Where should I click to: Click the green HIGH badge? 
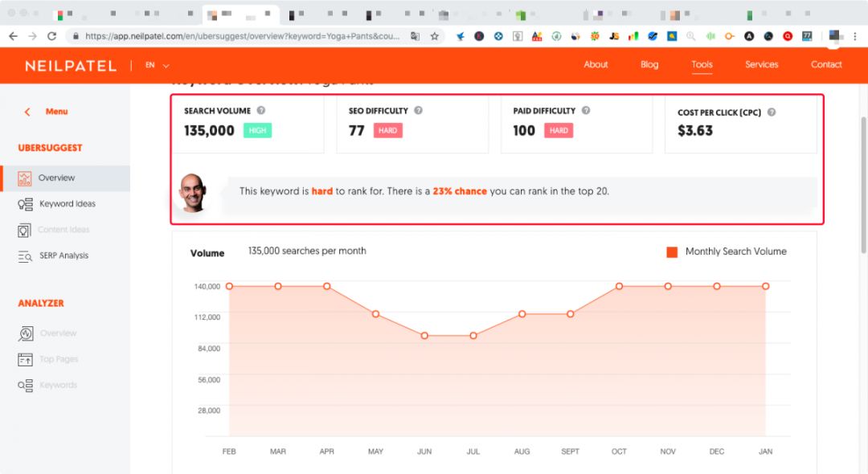pyautogui.click(x=257, y=130)
